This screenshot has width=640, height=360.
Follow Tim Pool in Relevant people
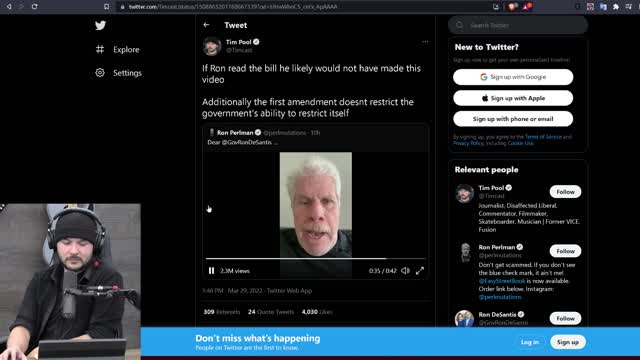pos(565,192)
